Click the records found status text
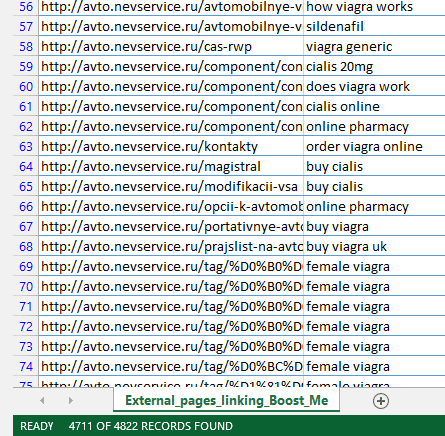Image resolution: width=445 pixels, height=436 pixels. (151, 426)
